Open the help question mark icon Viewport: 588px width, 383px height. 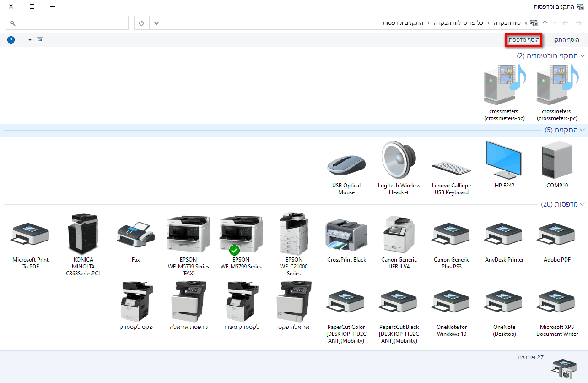pos(11,40)
